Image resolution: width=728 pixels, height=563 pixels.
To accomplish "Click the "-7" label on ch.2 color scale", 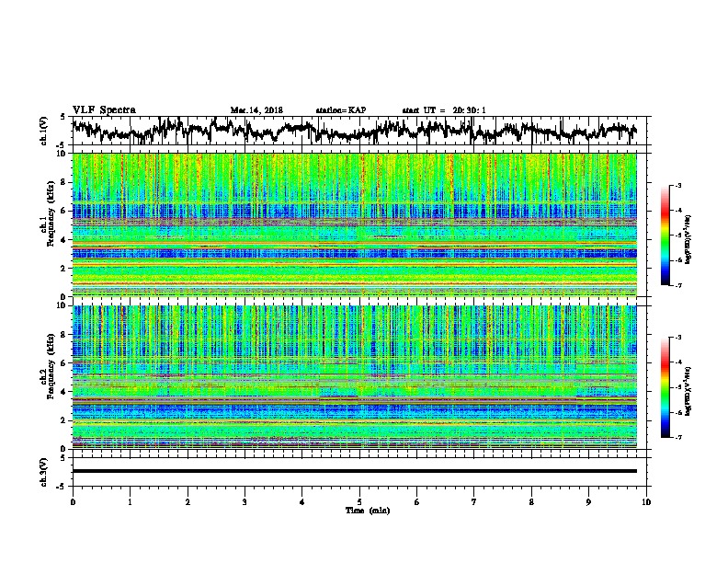I will pos(677,437).
